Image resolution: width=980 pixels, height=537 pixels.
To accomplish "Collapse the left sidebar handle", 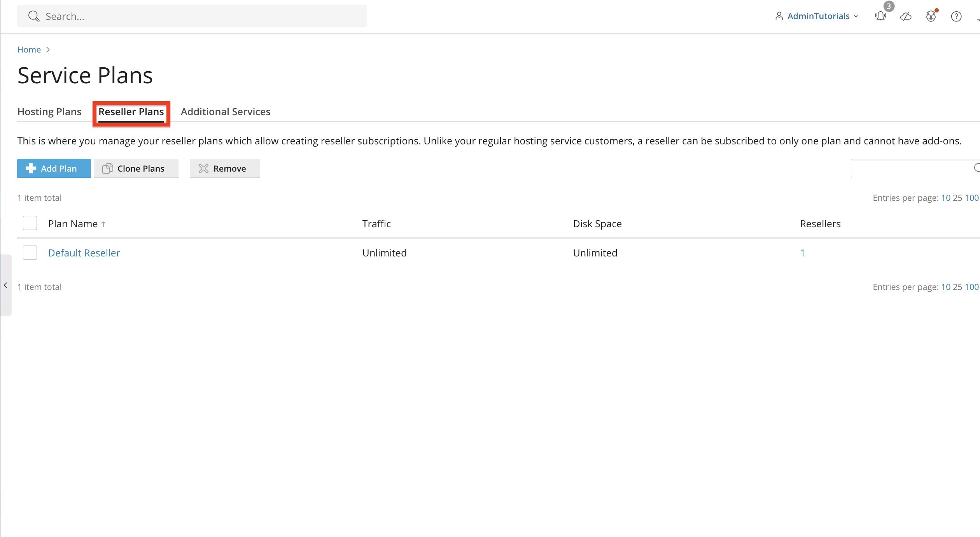I will click(6, 285).
